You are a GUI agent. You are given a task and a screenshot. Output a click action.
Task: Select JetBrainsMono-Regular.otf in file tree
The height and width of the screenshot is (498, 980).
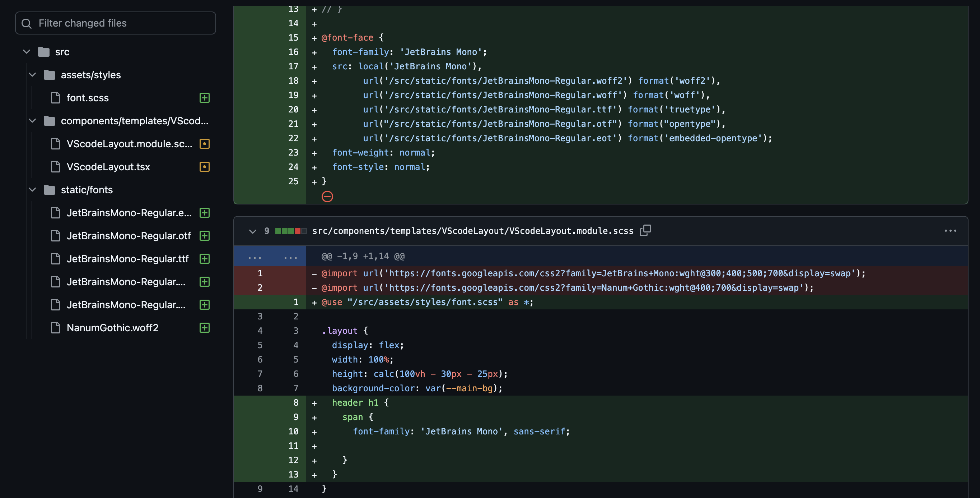[x=129, y=236]
